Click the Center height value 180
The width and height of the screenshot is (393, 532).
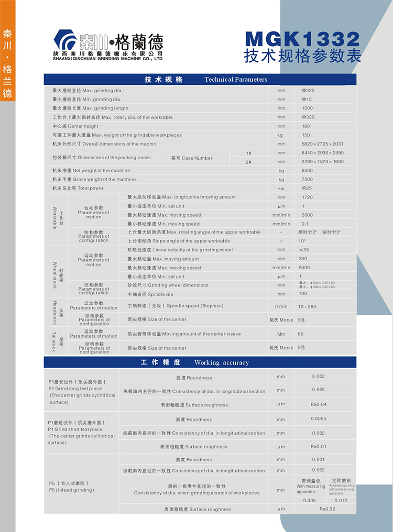pyautogui.click(x=305, y=126)
